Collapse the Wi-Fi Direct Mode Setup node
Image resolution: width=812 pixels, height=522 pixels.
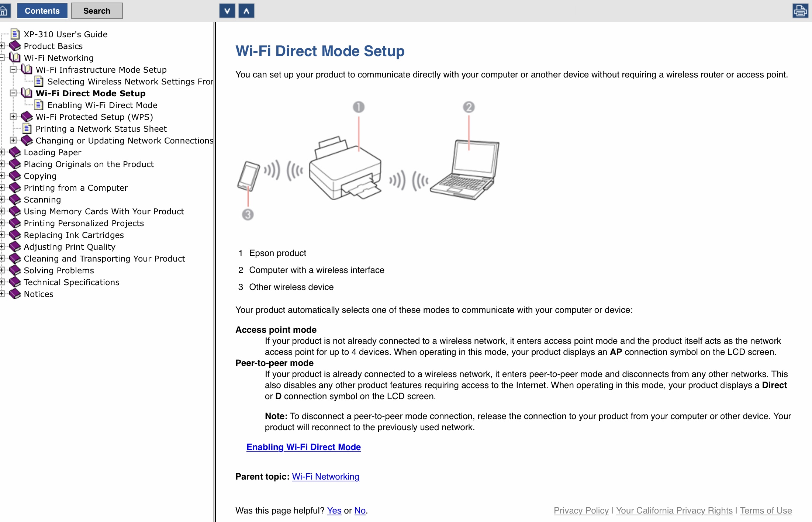click(x=13, y=93)
